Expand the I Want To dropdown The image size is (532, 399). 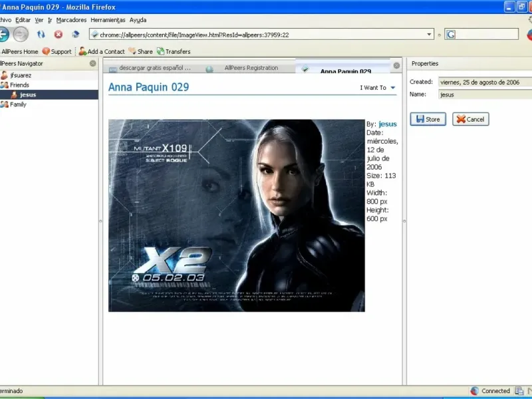point(378,88)
